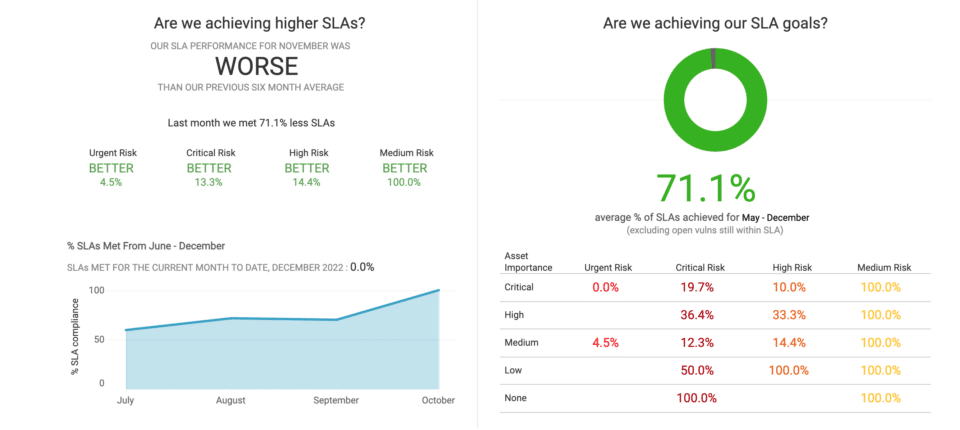This screenshot has width=960, height=430.
Task: Click the None row label in table
Action: [516, 398]
